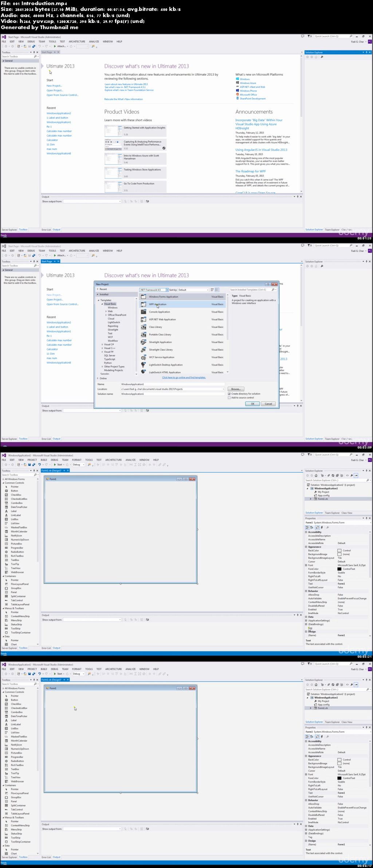Choose WCF Service Application template icon

pos(144,357)
